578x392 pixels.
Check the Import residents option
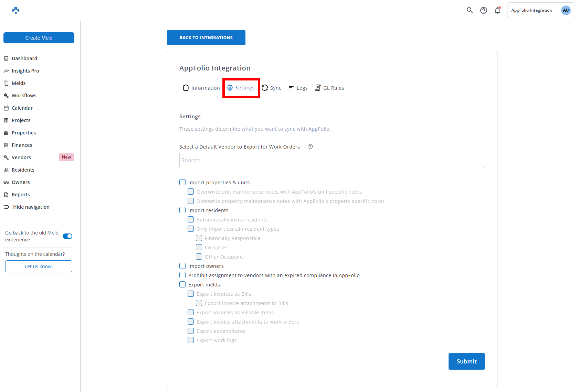pos(182,210)
